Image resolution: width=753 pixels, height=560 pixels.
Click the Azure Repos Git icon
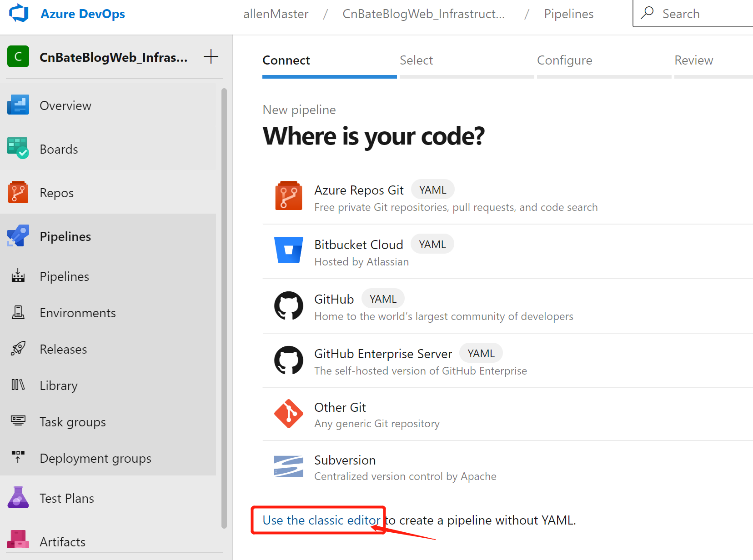(289, 196)
